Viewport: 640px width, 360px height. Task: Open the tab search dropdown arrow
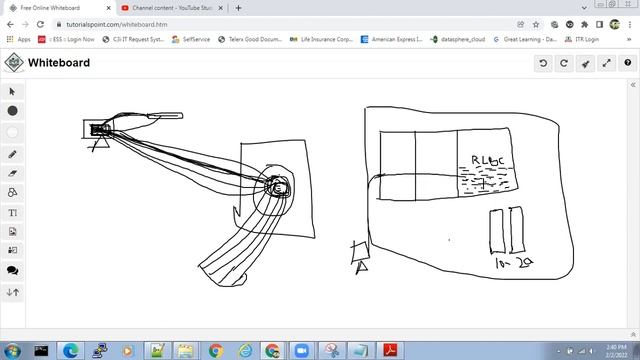[584, 8]
